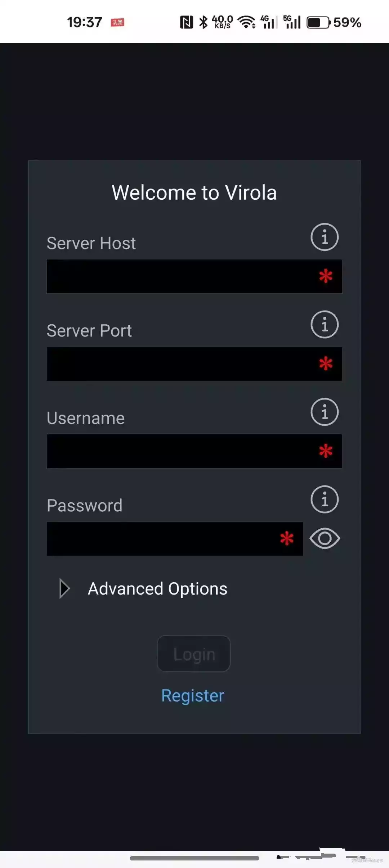The image size is (389, 868).
Task: Tap the home gesture bar
Action: click(x=194, y=858)
